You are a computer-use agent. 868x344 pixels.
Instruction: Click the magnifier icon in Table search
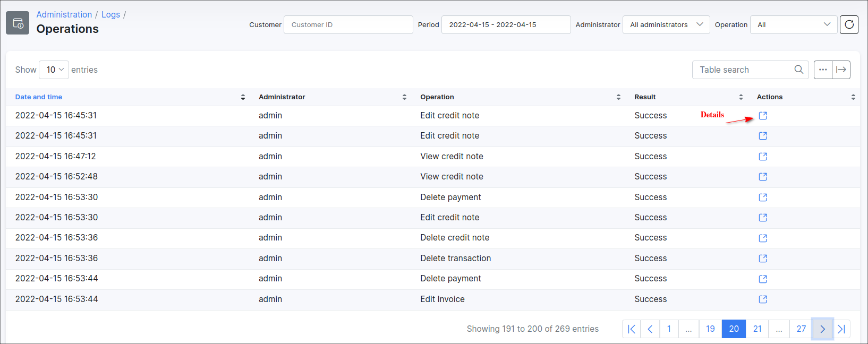click(x=798, y=70)
